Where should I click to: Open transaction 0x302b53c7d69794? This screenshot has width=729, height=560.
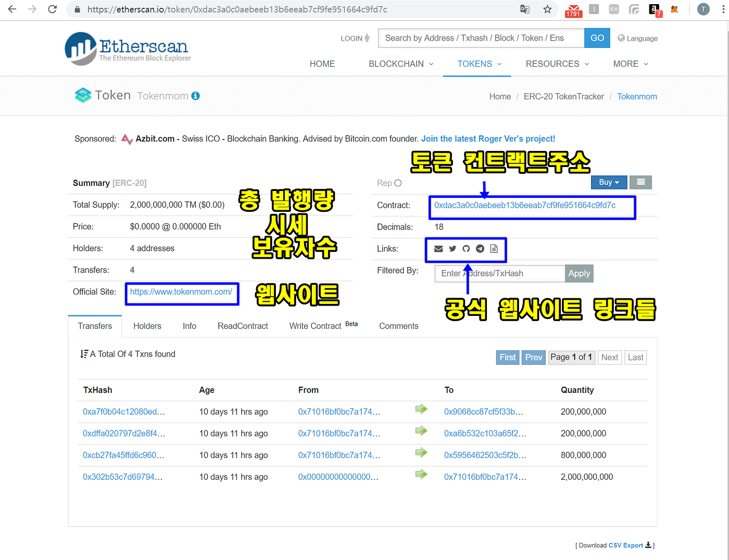point(122,477)
